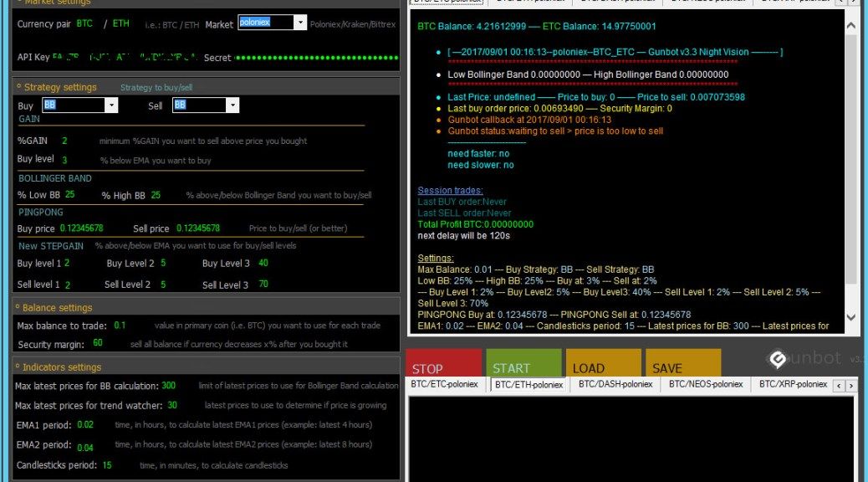Click the 'Indicators settings' section header
The image size is (868, 482).
click(x=61, y=367)
